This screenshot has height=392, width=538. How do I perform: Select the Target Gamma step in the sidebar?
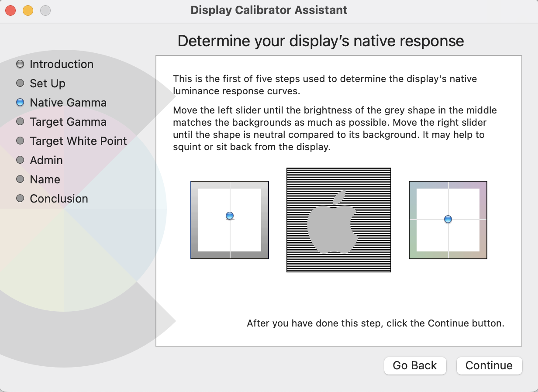tap(68, 122)
